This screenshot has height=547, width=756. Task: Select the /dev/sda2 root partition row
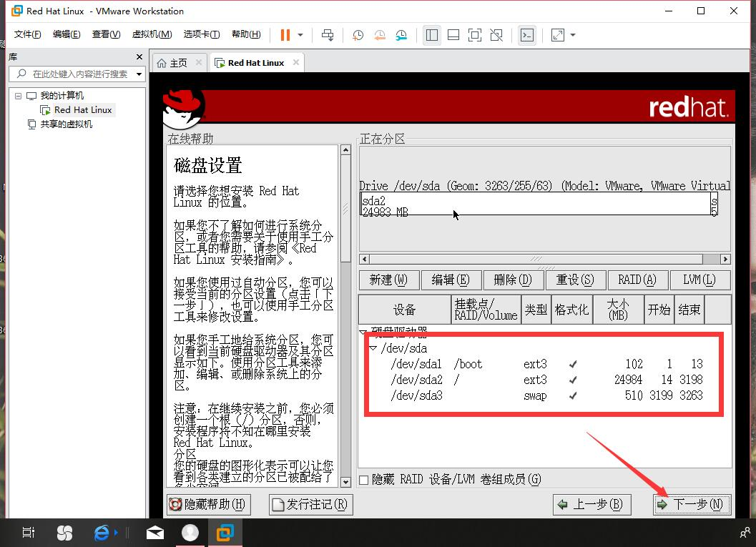click(546, 380)
